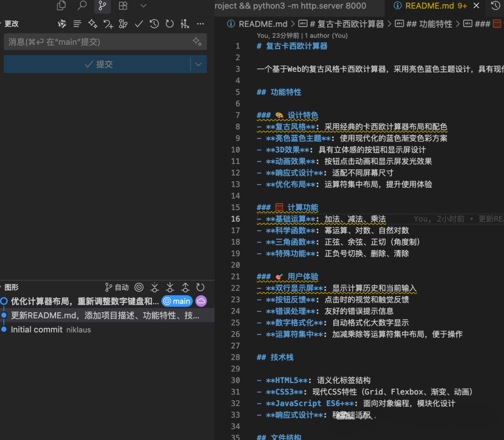Click the fetch icon with dotted down arrow
Viewport: 504px width, 440px height.
point(154,287)
